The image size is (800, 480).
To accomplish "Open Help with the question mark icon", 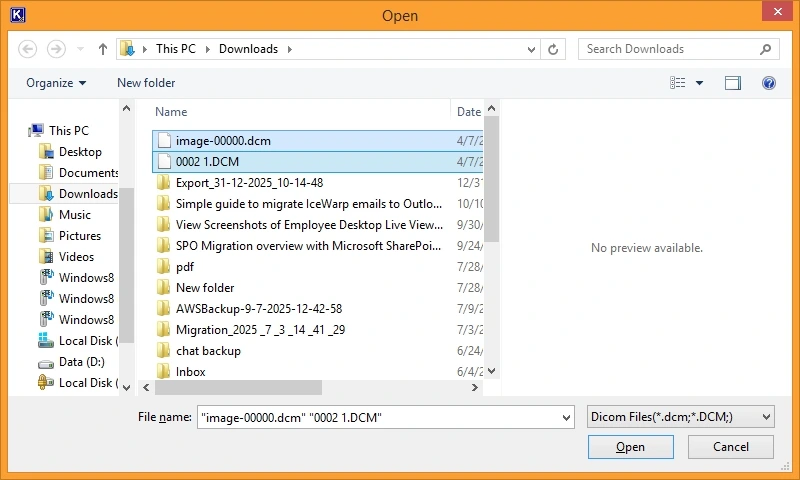I will click(x=769, y=83).
